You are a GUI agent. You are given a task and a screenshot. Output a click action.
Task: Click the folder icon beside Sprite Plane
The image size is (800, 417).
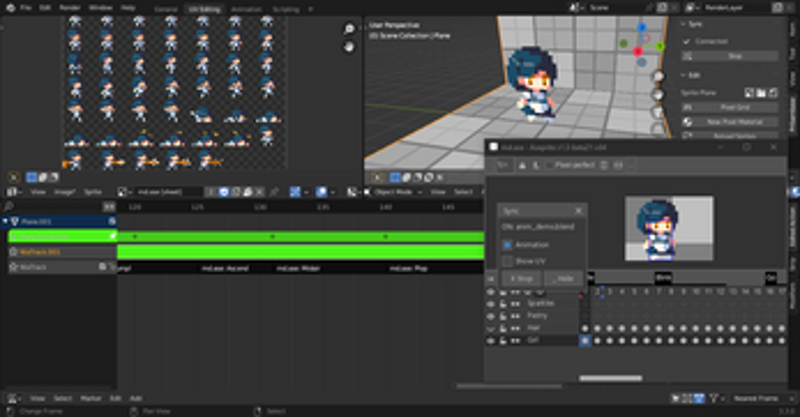(761, 92)
